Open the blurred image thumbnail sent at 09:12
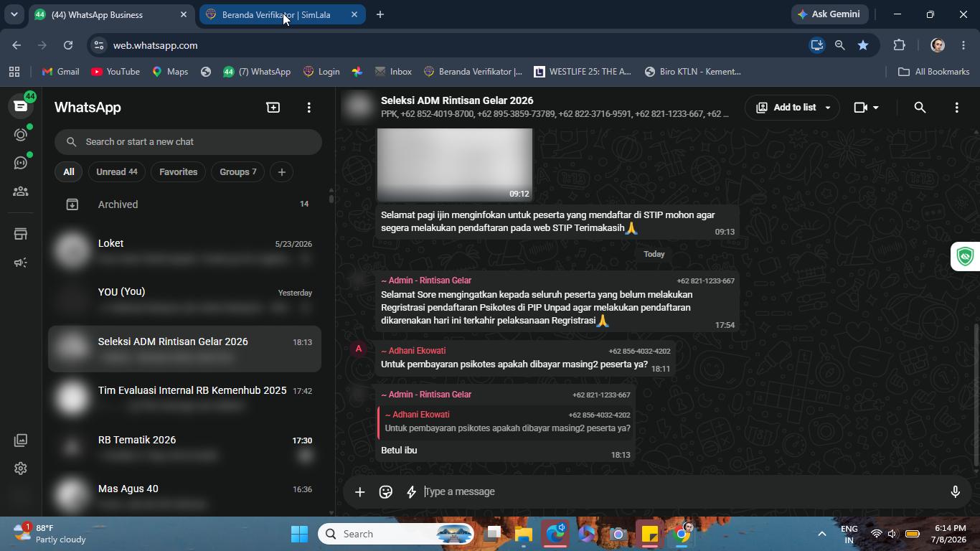980x551 pixels. coord(455,166)
